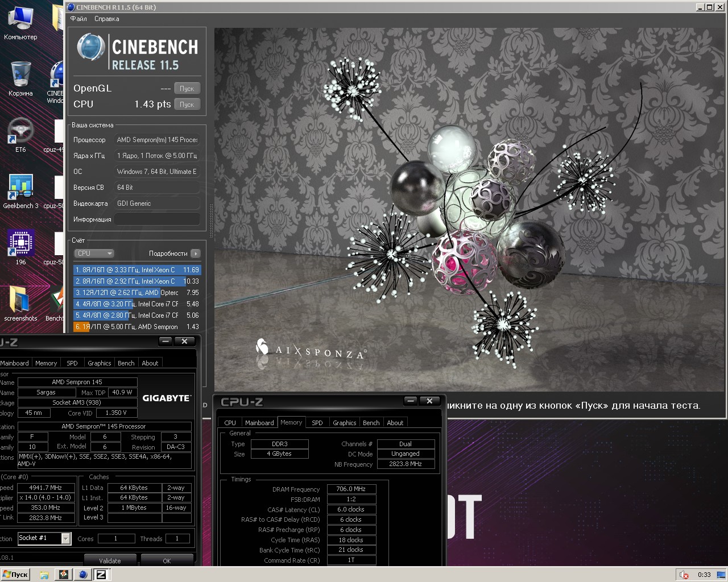Open the 196 CPU-Z desktop shortcut
This screenshot has width=728, height=582.
tap(20, 247)
